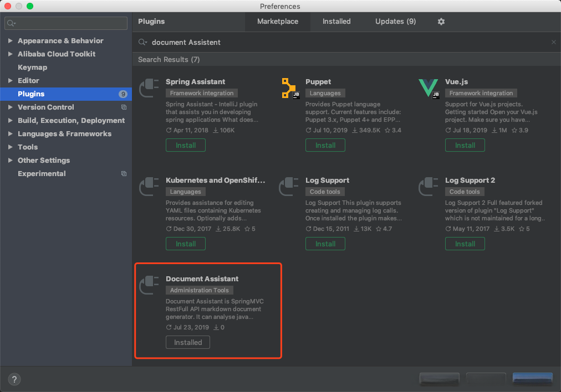Click the plugin settings gear icon
The width and height of the screenshot is (561, 392).
(441, 22)
